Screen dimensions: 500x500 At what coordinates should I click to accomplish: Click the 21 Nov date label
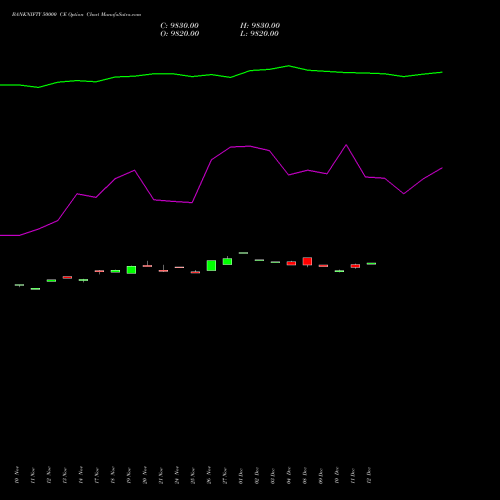(161, 475)
